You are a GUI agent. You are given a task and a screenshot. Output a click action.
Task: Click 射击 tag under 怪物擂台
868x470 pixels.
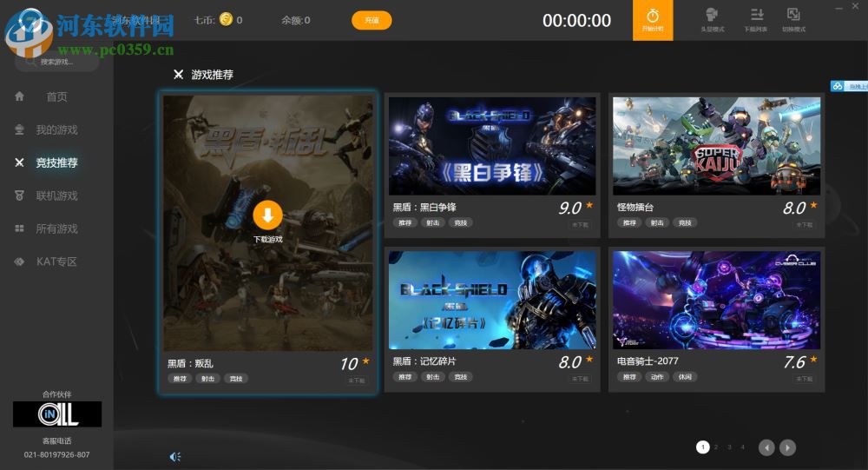point(657,222)
